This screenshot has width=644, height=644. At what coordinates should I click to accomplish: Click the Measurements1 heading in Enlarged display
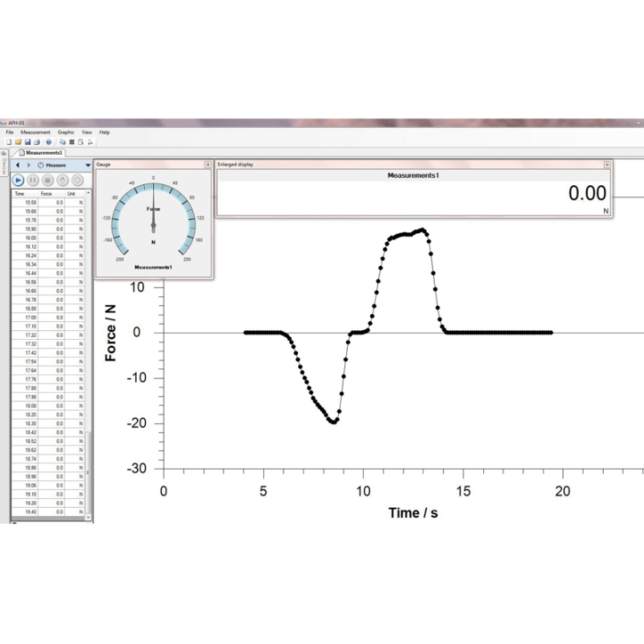tap(413, 175)
